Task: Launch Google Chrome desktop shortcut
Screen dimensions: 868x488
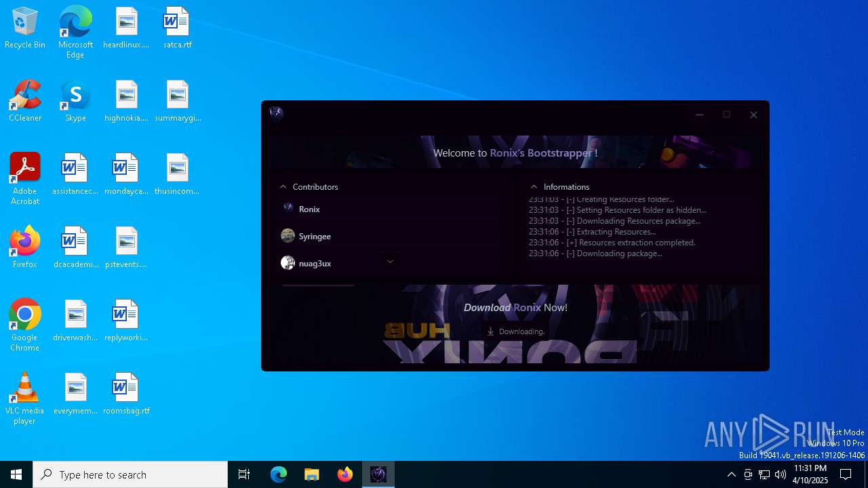Action: click(25, 325)
